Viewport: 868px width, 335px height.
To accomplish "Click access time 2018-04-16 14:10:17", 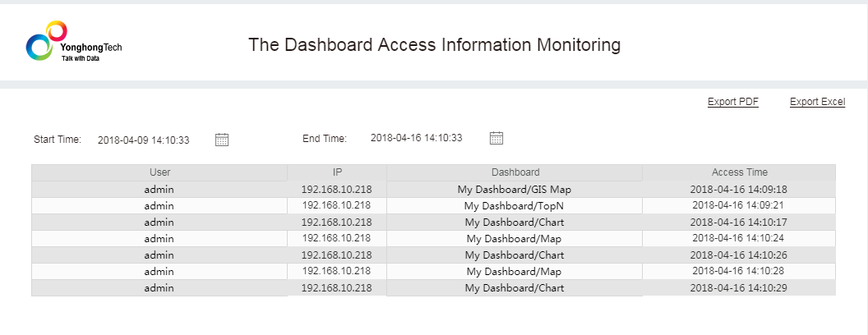I will (739, 223).
